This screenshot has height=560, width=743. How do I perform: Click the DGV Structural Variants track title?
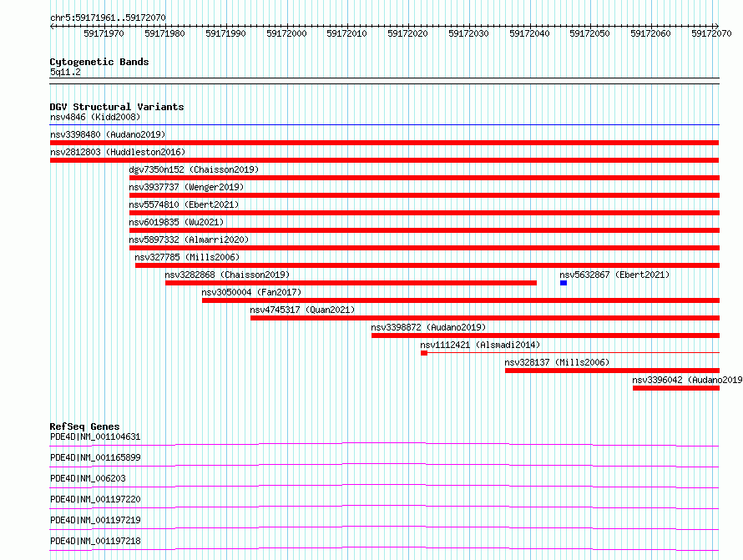click(x=117, y=107)
